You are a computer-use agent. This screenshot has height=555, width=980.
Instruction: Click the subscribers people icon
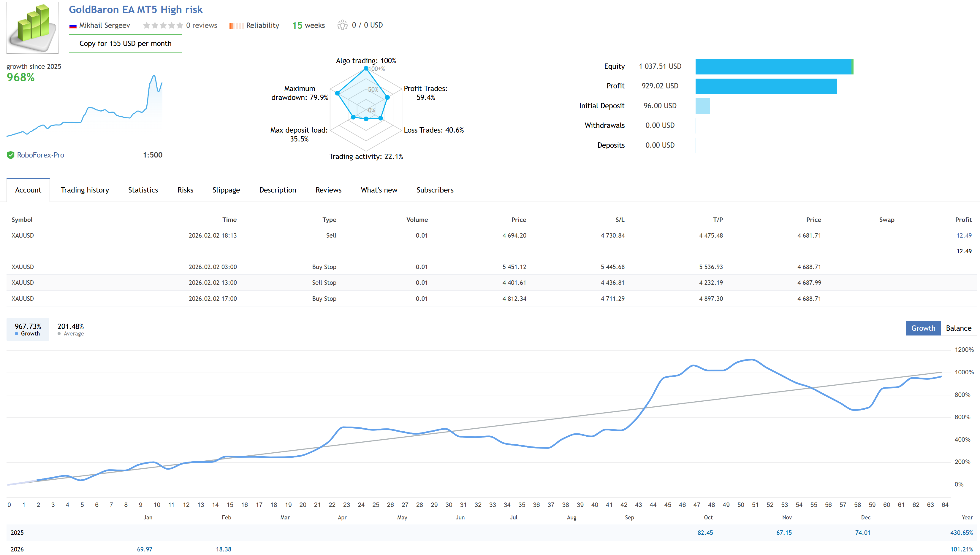(x=342, y=25)
